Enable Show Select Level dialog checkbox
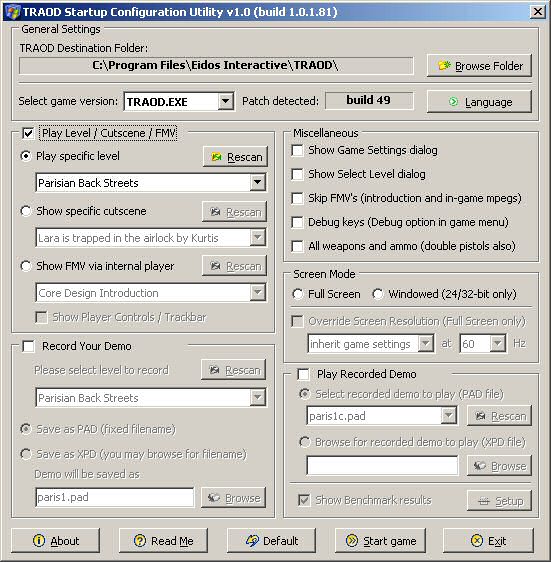Viewport: 551px width, 562px height. (297, 174)
